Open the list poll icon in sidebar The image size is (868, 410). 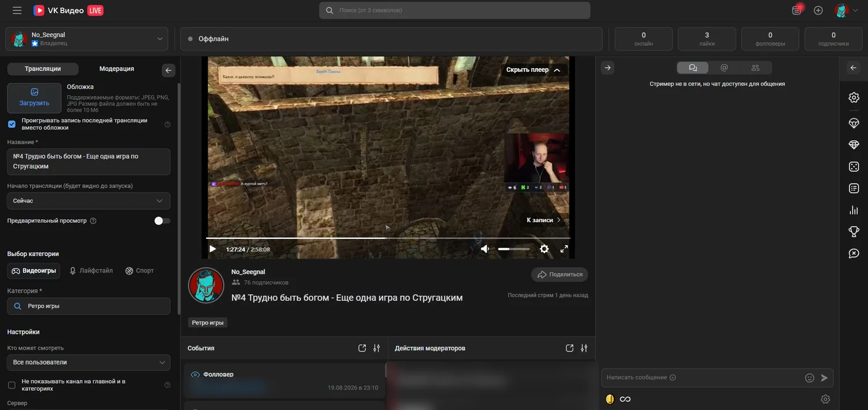pos(854,188)
